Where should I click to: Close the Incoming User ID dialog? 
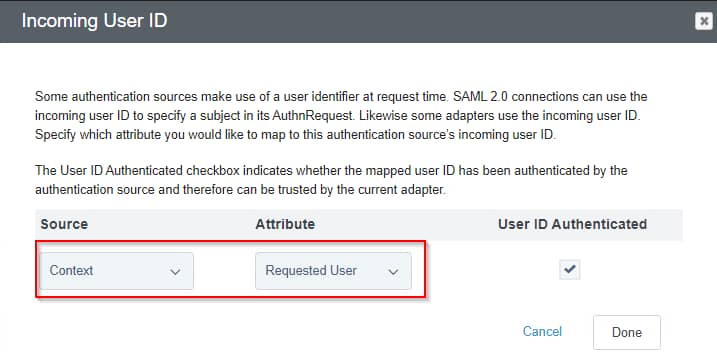tap(704, 21)
